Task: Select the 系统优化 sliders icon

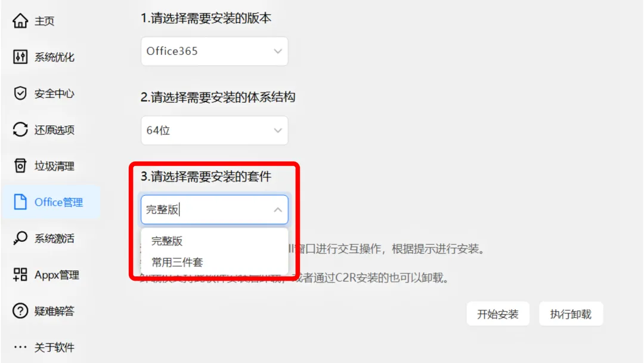Action: (x=20, y=57)
